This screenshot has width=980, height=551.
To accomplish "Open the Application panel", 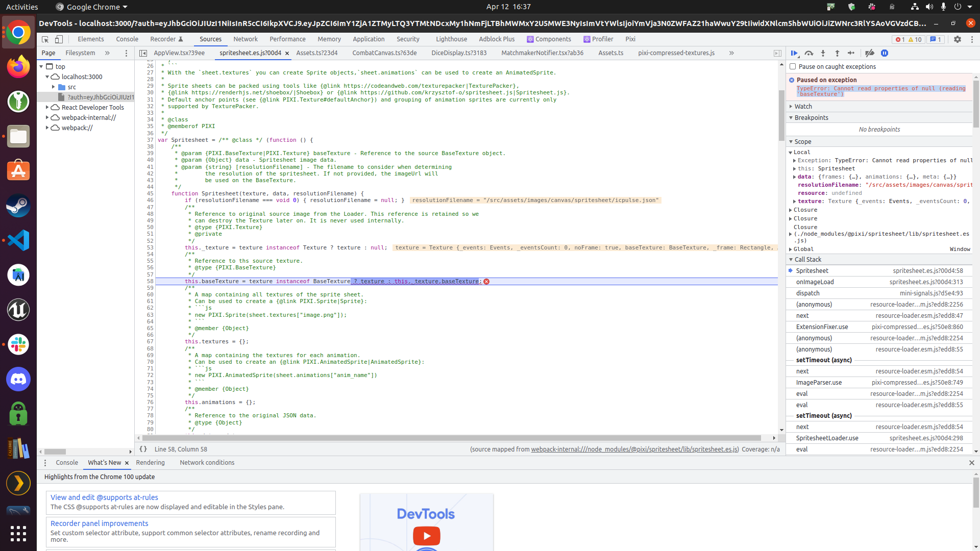I will [x=369, y=39].
